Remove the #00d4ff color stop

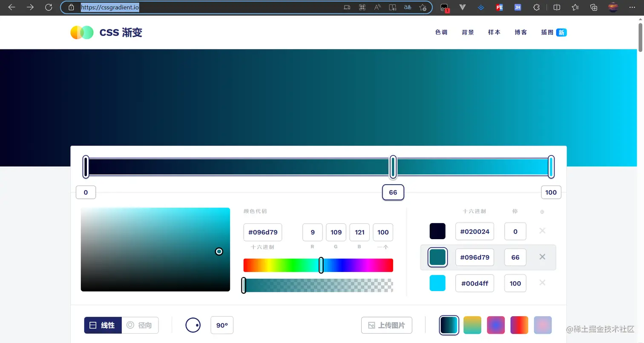coord(542,283)
